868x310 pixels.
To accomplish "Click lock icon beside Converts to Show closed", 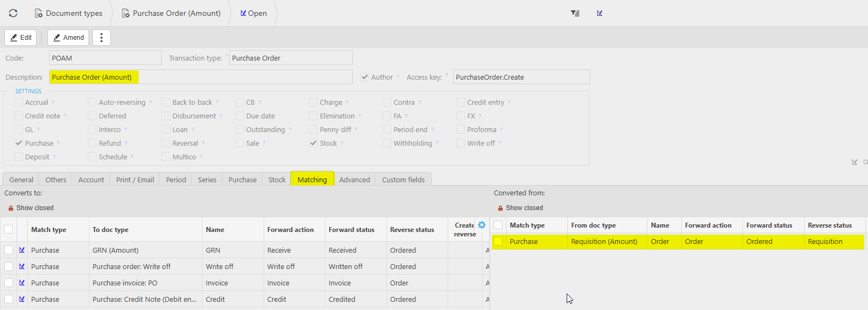I will coord(11,208).
